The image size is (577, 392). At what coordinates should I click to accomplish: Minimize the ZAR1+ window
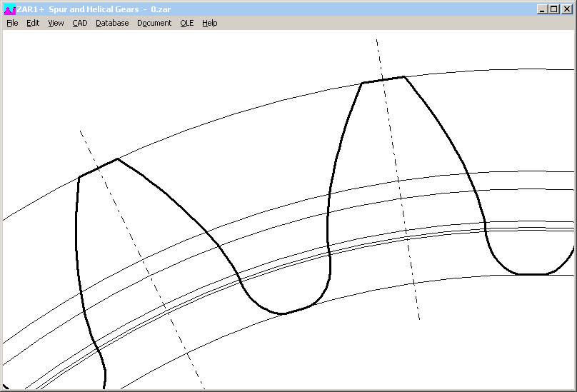(543, 9)
